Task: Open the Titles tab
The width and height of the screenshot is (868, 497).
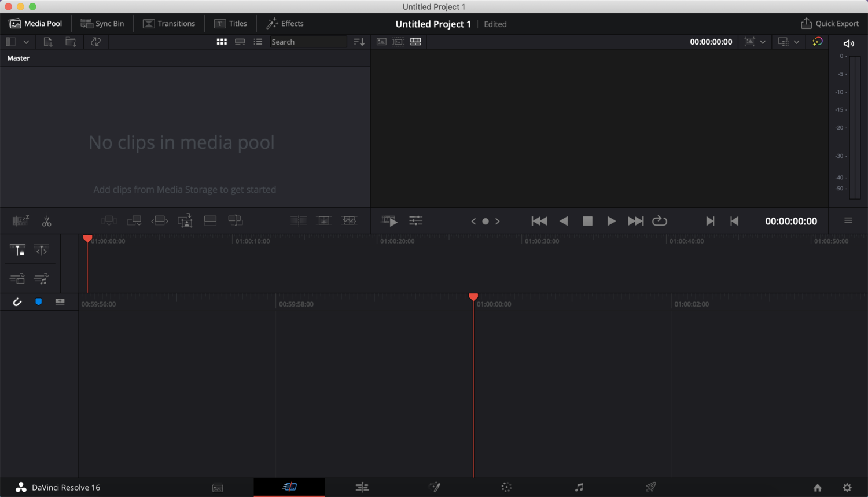Action: [x=230, y=24]
